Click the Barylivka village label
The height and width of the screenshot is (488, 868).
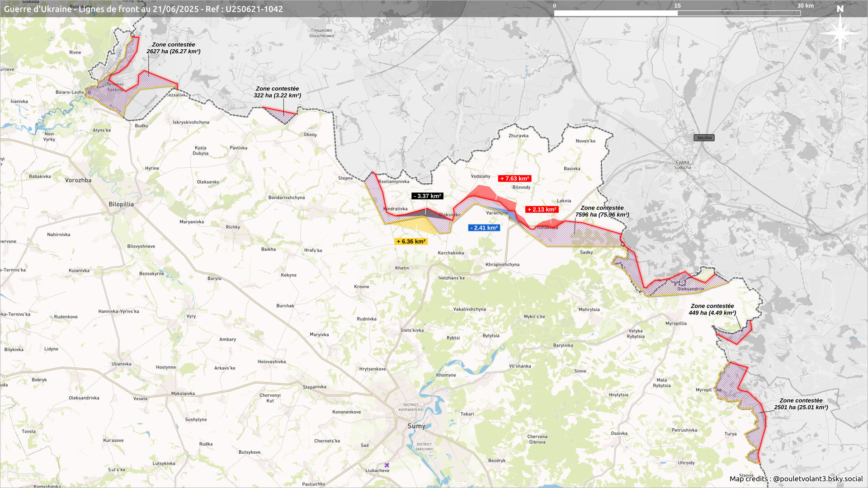coord(563,346)
